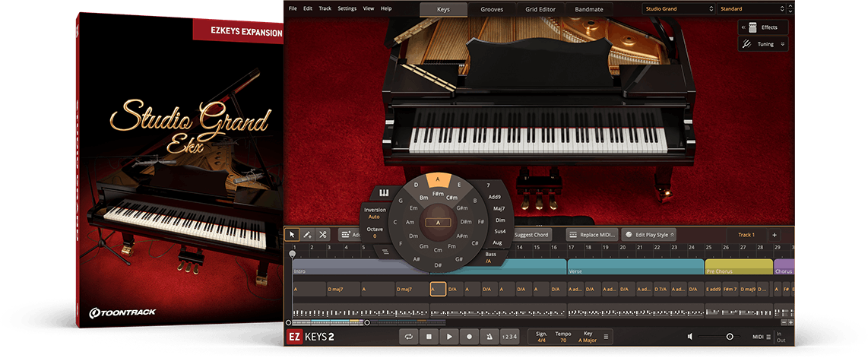This screenshot has height=358, width=868.
Task: Open the Key A Major selector
Action: tap(588, 337)
